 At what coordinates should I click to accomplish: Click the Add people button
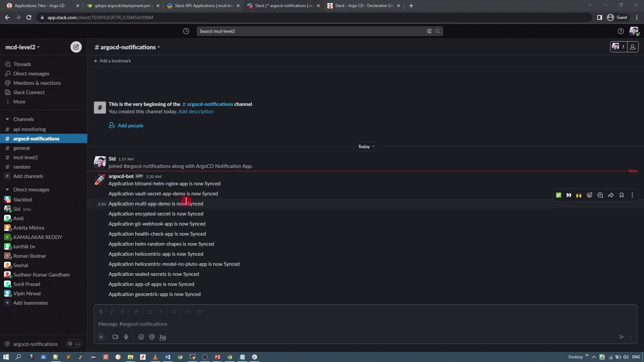[x=126, y=126]
